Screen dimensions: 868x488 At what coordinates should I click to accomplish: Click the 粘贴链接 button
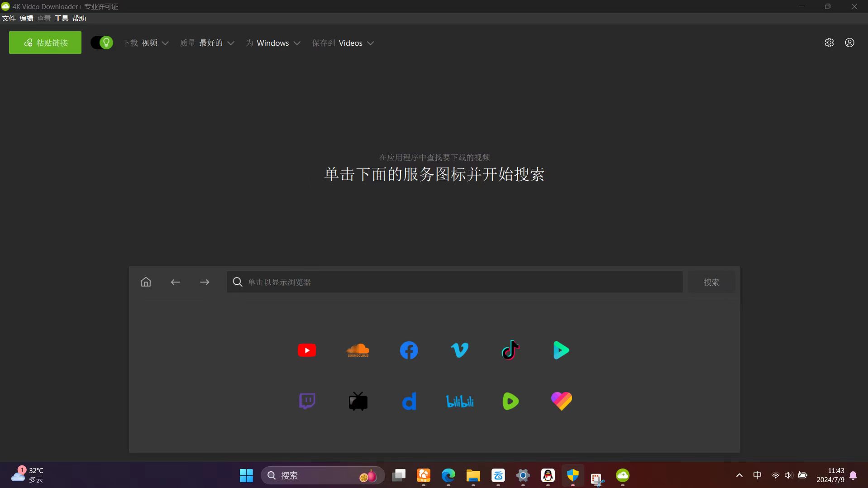tap(45, 43)
